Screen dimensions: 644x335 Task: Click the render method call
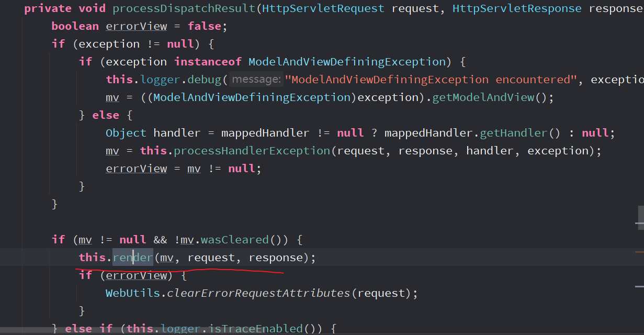[x=133, y=258]
